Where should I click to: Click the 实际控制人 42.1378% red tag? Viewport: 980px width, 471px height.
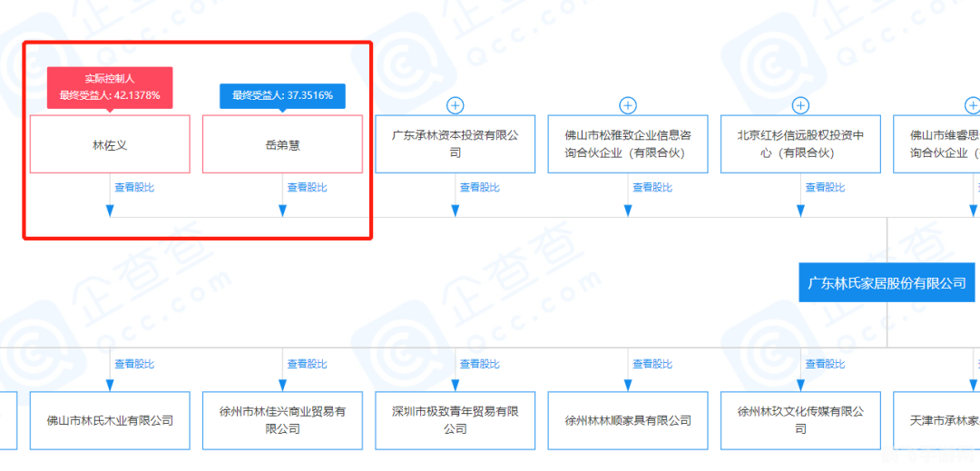110,87
